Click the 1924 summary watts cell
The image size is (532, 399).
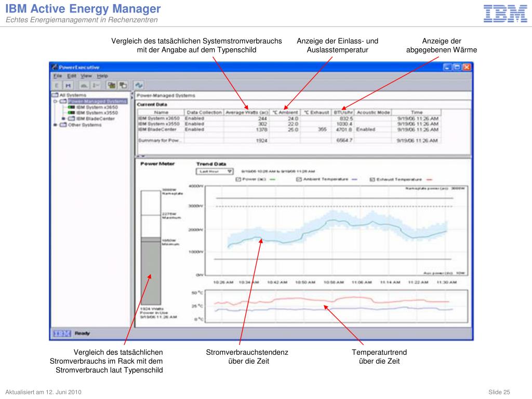click(x=262, y=140)
